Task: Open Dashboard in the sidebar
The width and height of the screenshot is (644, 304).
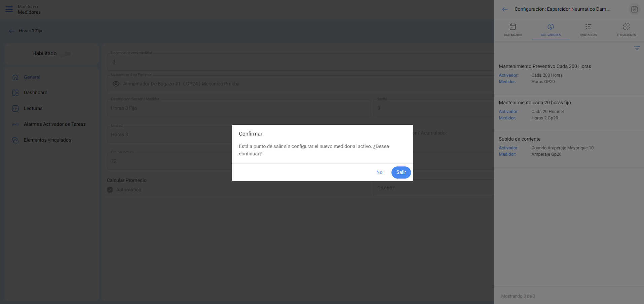Action: (35, 92)
